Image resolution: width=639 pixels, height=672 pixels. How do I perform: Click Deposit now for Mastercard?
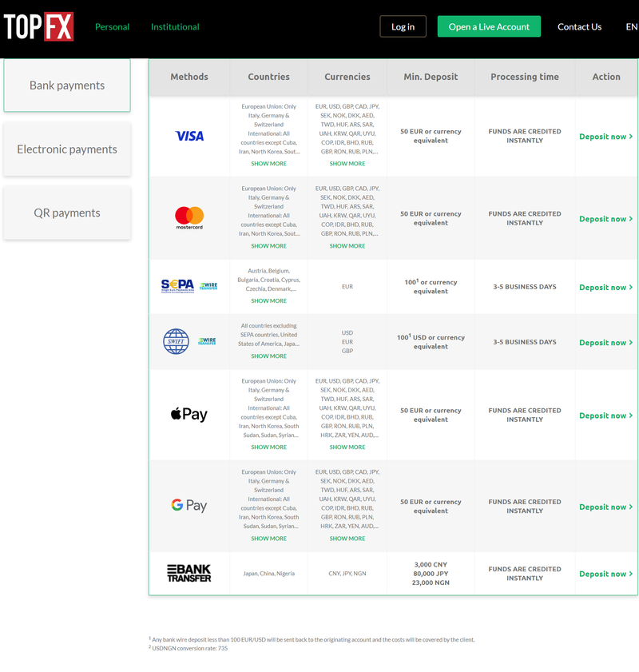(x=606, y=219)
